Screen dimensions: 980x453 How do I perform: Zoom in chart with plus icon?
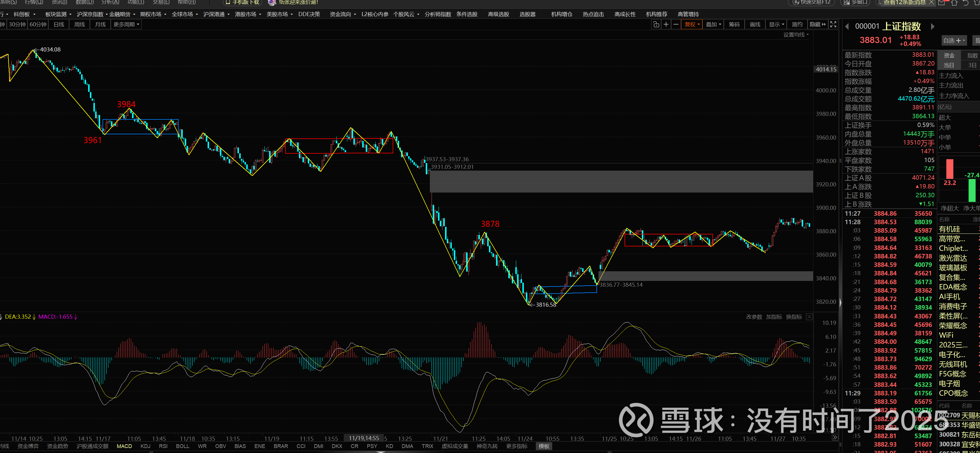pos(666,24)
